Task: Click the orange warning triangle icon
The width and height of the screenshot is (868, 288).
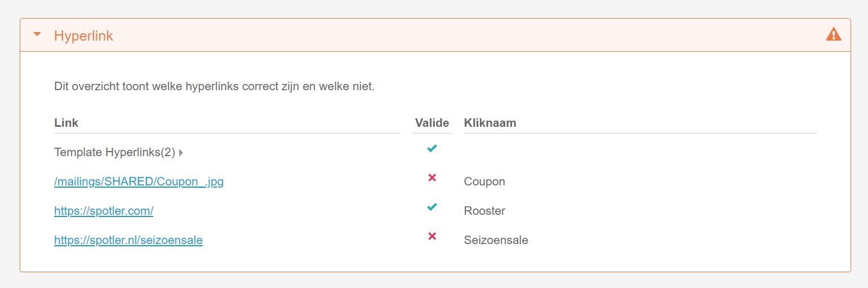Action: 834,34
